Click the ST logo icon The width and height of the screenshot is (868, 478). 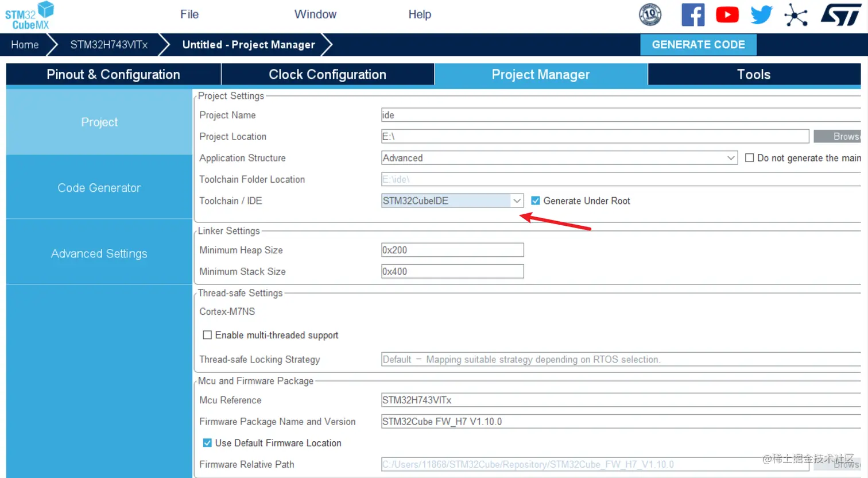[841, 15]
